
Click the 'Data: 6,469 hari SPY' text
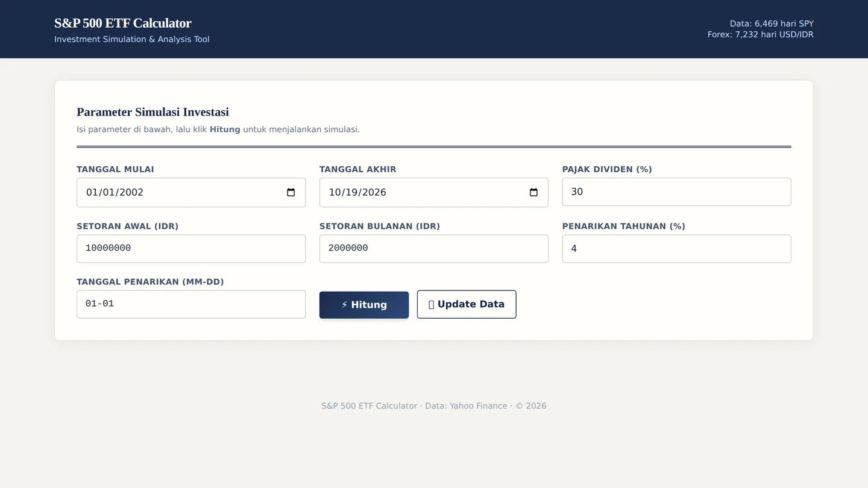point(772,23)
